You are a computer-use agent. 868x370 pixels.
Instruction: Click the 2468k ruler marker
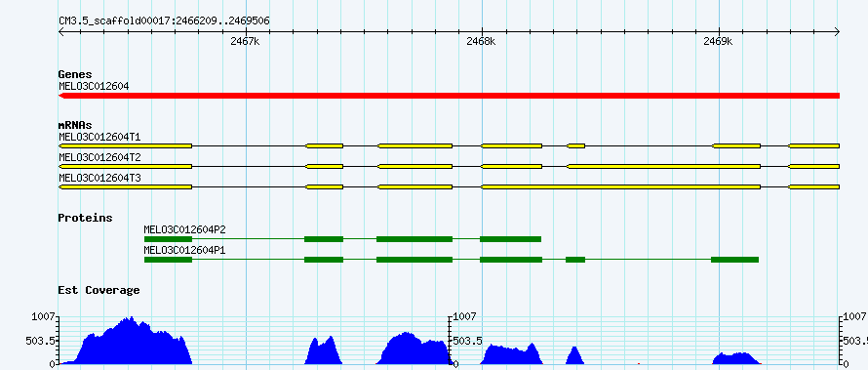pos(481,42)
